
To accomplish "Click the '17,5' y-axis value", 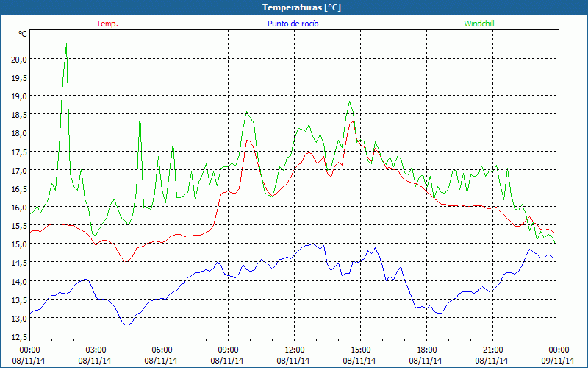I will tap(19, 152).
